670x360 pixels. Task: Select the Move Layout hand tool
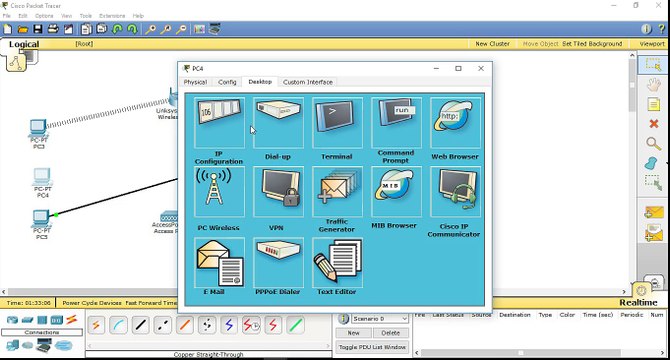pyautogui.click(x=653, y=84)
